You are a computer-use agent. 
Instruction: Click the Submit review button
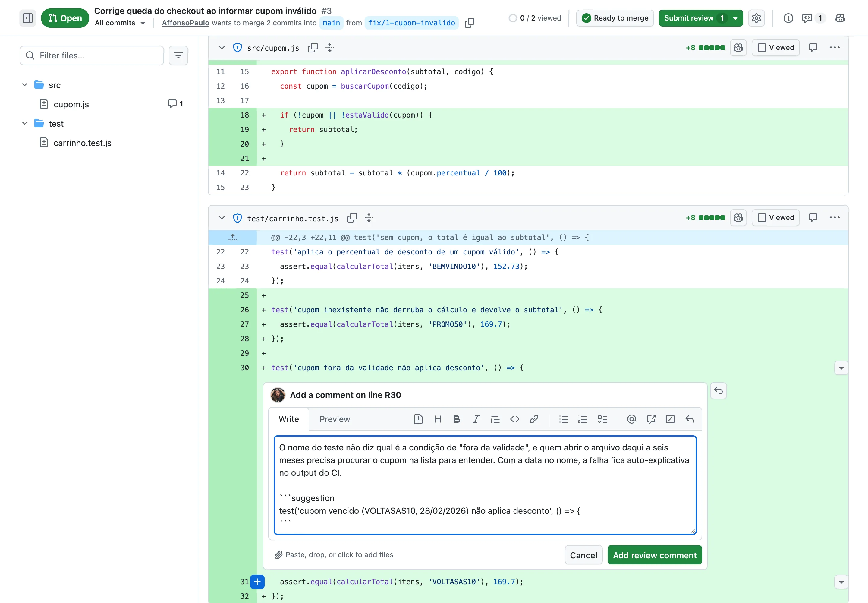693,18
